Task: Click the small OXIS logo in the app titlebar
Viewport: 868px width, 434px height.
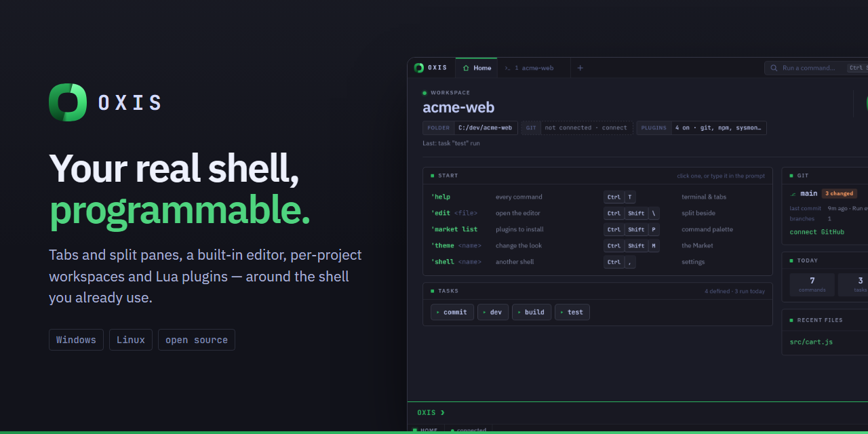Action: coord(419,68)
